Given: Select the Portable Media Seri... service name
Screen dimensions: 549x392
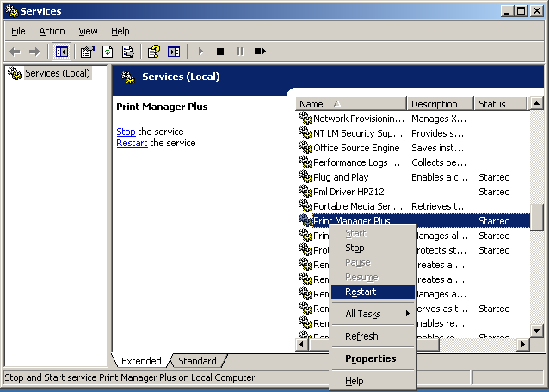Looking at the screenshot, I should [358, 206].
